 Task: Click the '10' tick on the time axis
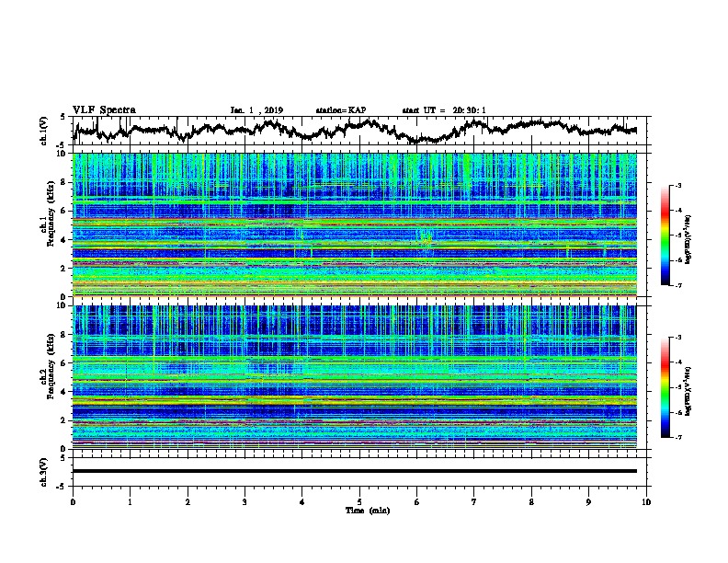tap(646, 501)
